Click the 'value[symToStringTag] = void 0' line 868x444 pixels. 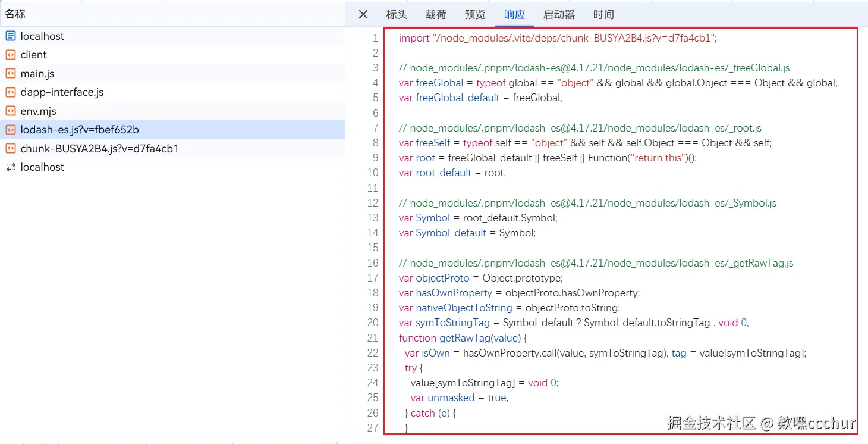tap(485, 383)
